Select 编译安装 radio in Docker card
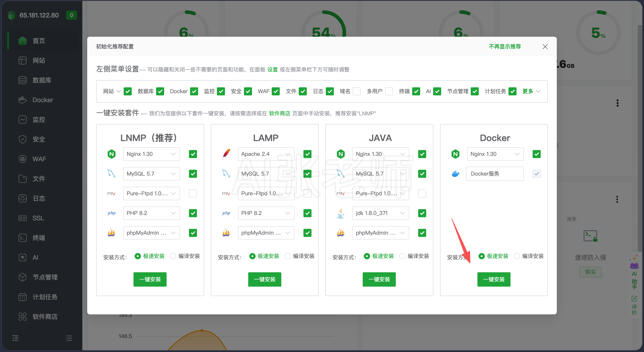Screen dimensions: 644x352 [x=517, y=256]
